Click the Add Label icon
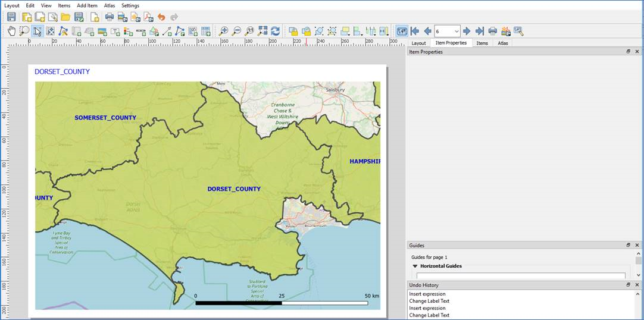 (115, 31)
